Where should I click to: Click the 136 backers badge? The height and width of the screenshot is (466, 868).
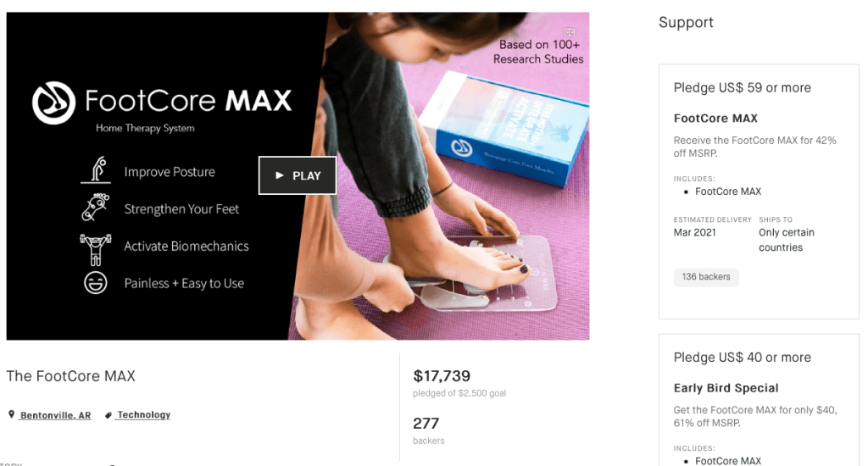pyautogui.click(x=706, y=277)
